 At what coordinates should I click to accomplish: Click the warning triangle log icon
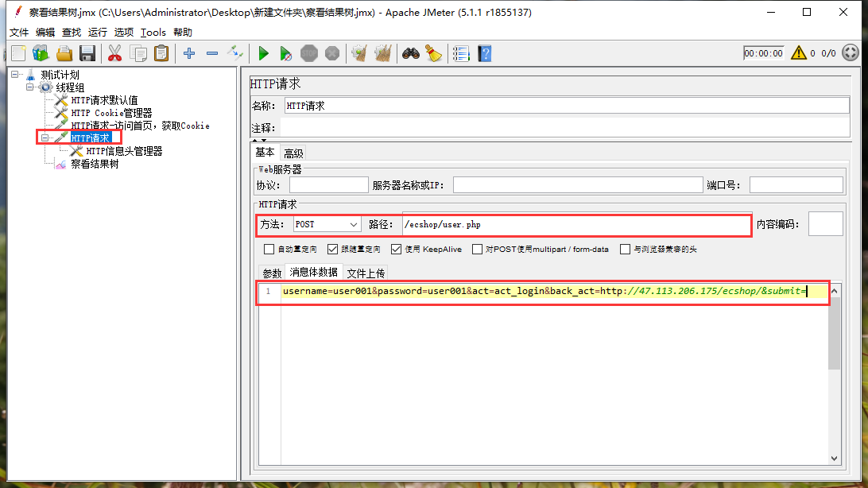(798, 53)
